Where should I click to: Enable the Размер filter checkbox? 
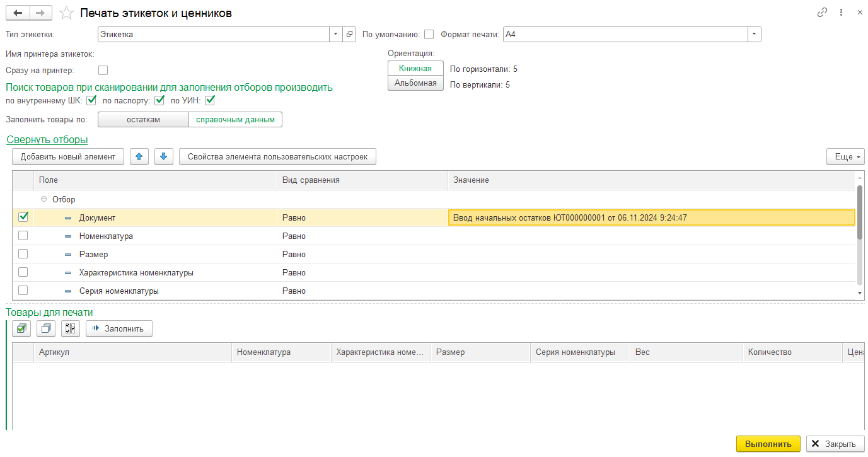click(23, 254)
